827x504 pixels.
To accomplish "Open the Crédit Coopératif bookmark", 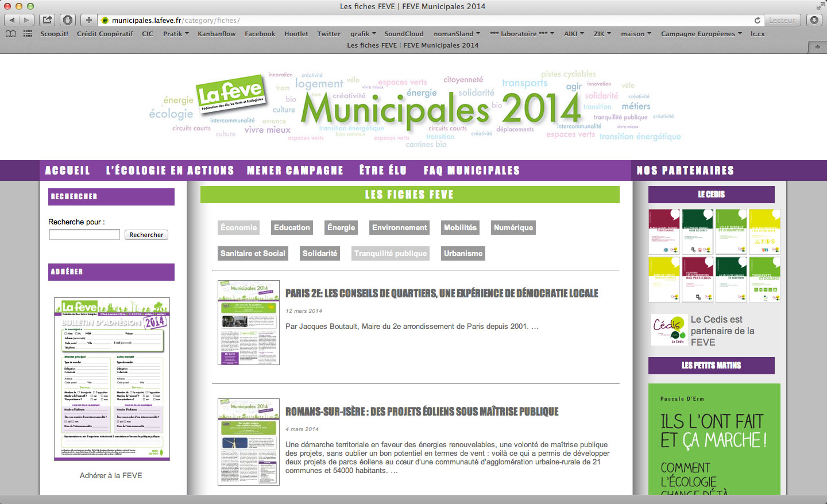I will click(105, 34).
